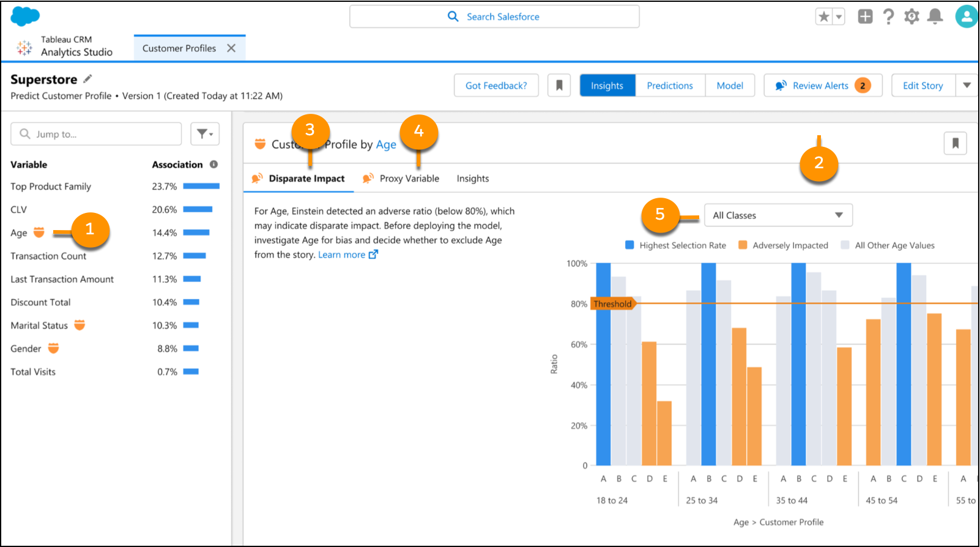
Task: Click the Jump to search field
Action: (x=96, y=134)
